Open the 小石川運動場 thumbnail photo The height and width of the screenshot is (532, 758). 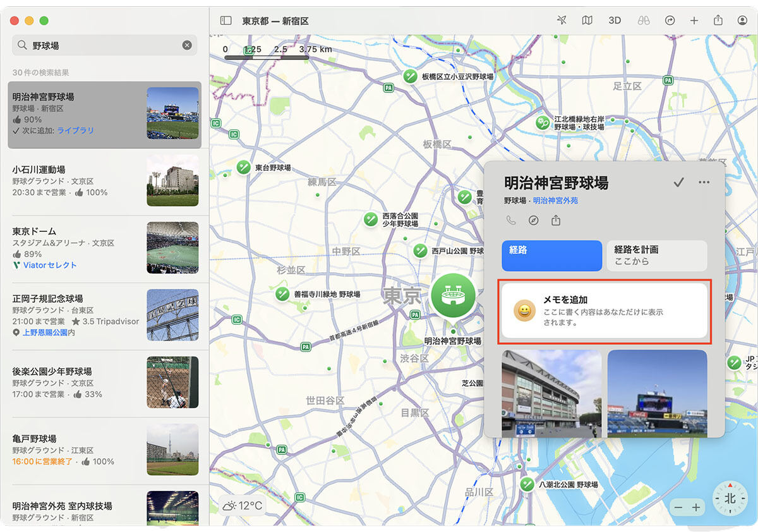(x=172, y=181)
